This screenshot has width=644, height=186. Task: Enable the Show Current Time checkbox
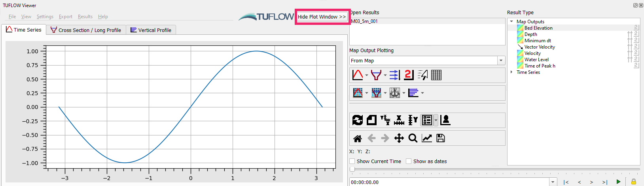[352, 161]
